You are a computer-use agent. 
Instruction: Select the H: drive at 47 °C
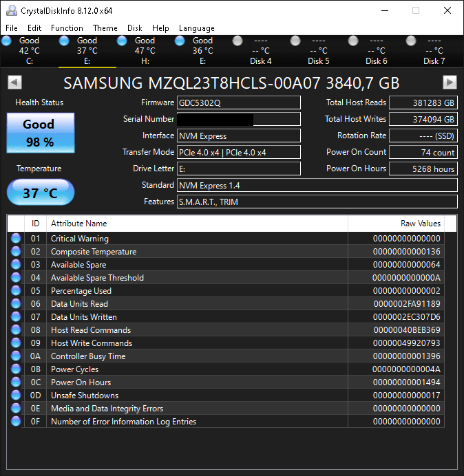145,51
